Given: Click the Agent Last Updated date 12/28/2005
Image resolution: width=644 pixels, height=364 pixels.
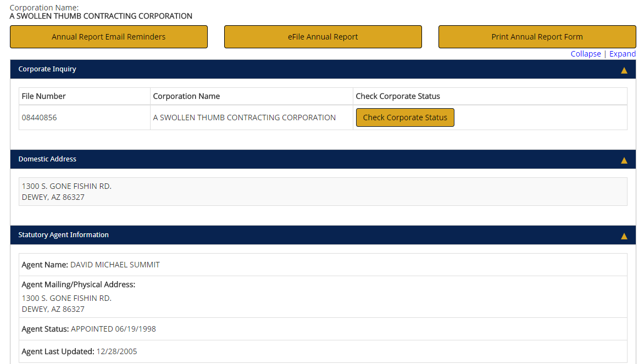Looking at the screenshot, I should pos(118,351).
